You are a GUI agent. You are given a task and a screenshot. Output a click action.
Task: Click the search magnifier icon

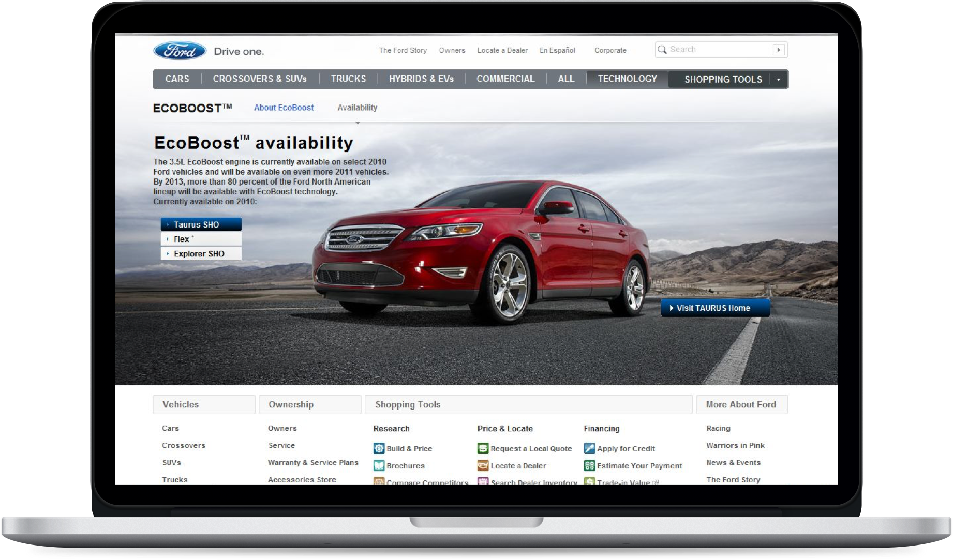pos(662,50)
